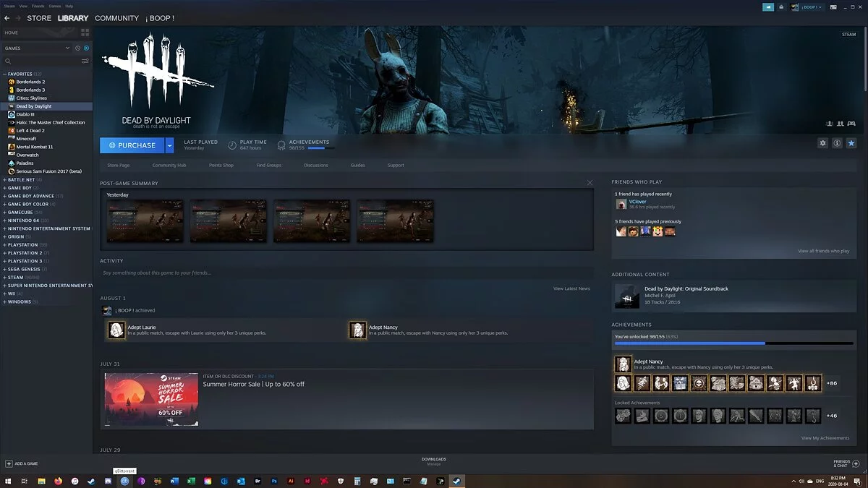Click the forward navigation arrow
This screenshot has width=868, height=488.
coord(17,18)
